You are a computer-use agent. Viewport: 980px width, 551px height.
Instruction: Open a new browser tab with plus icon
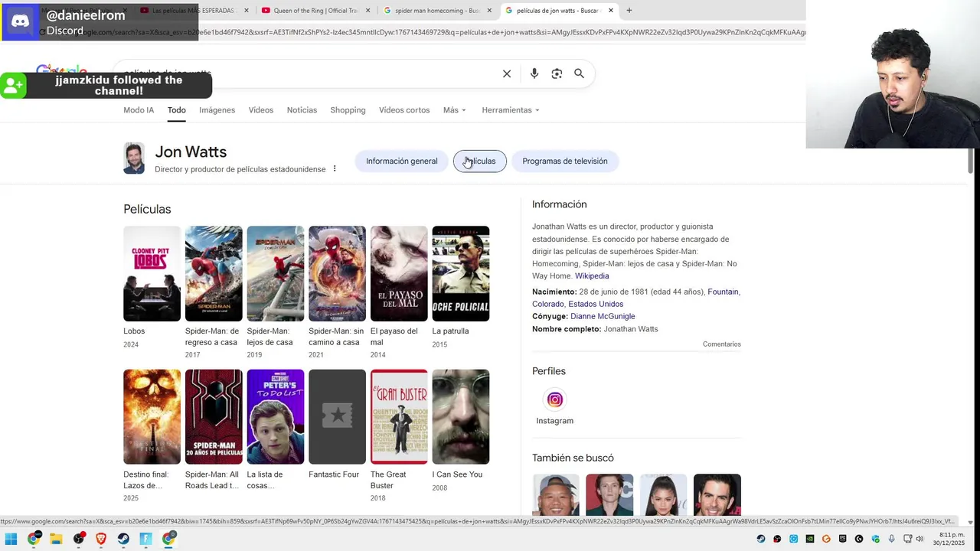click(x=629, y=11)
